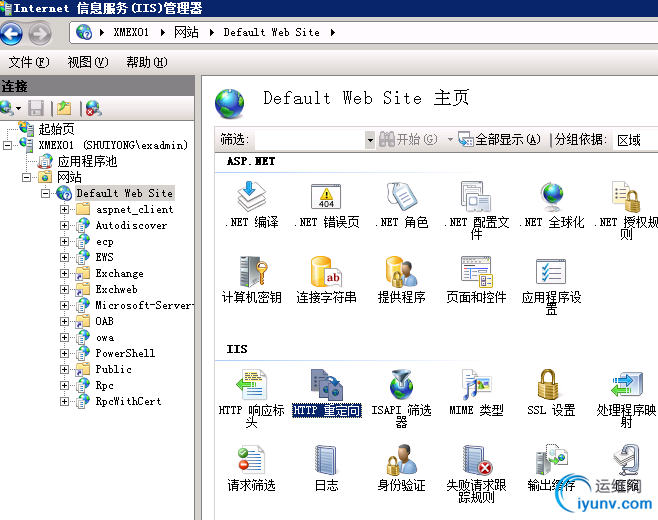Collapse the XMEX01 server node

7,145
